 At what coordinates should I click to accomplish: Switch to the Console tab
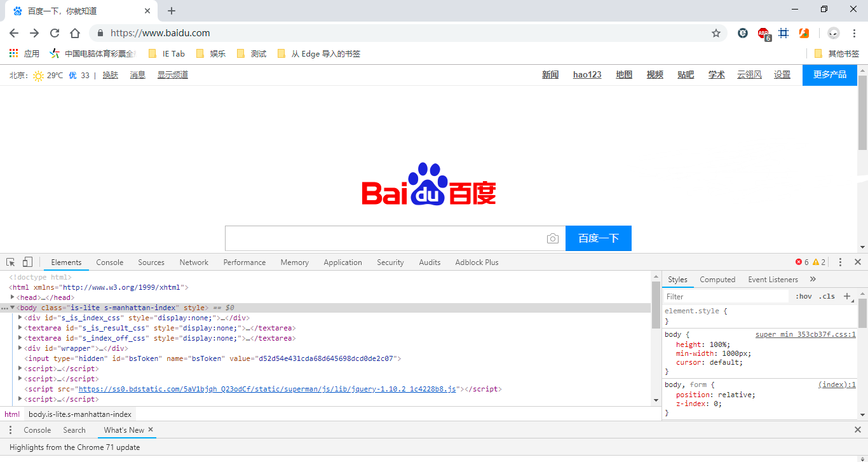pos(110,262)
